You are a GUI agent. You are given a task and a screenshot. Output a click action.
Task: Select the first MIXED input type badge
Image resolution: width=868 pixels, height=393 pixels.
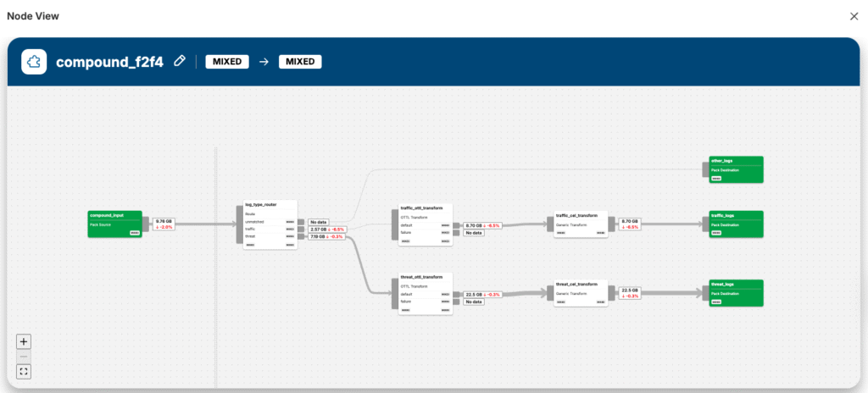tap(226, 62)
